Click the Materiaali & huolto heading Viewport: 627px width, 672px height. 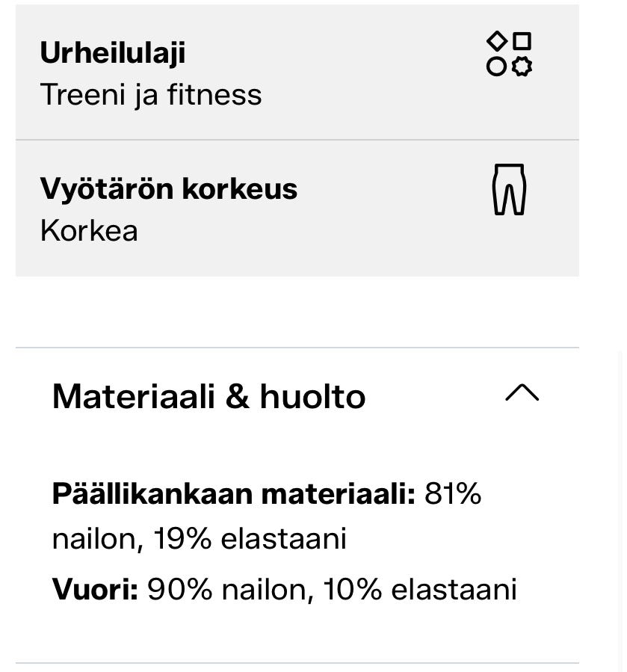click(x=209, y=396)
